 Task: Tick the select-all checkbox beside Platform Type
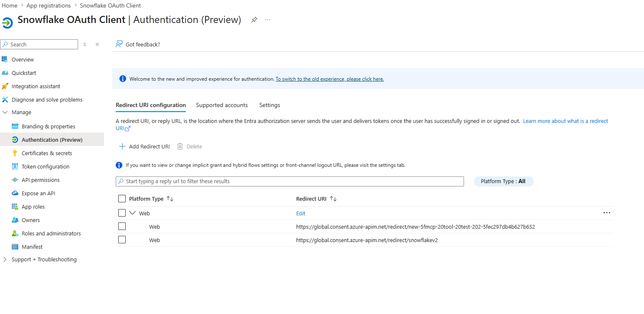coord(122,199)
